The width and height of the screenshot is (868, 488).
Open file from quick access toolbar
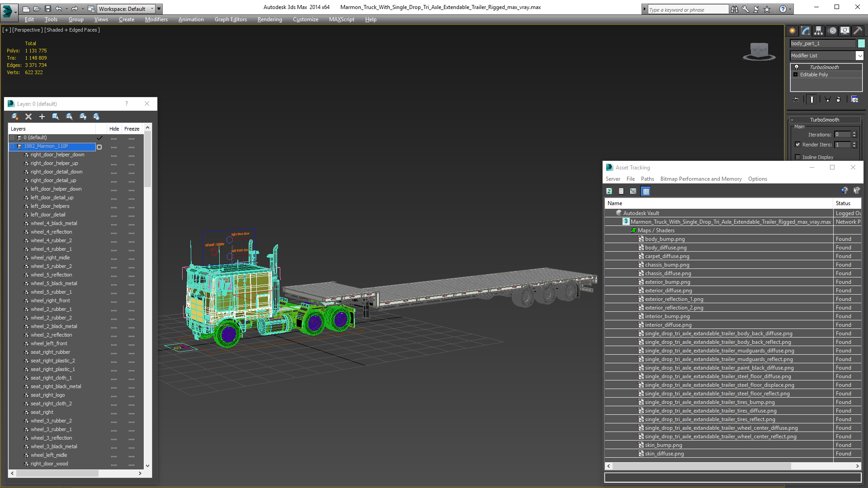point(37,9)
